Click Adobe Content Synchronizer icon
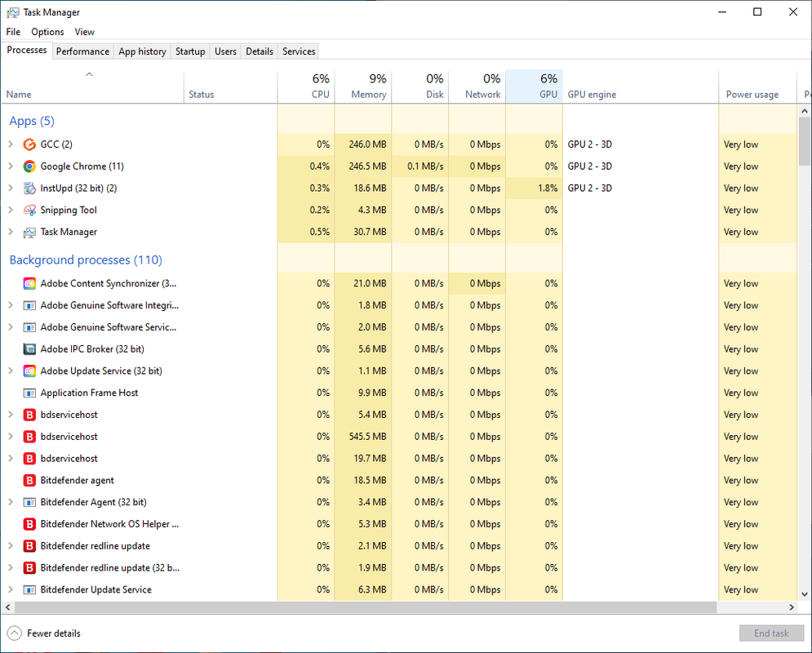 click(29, 283)
